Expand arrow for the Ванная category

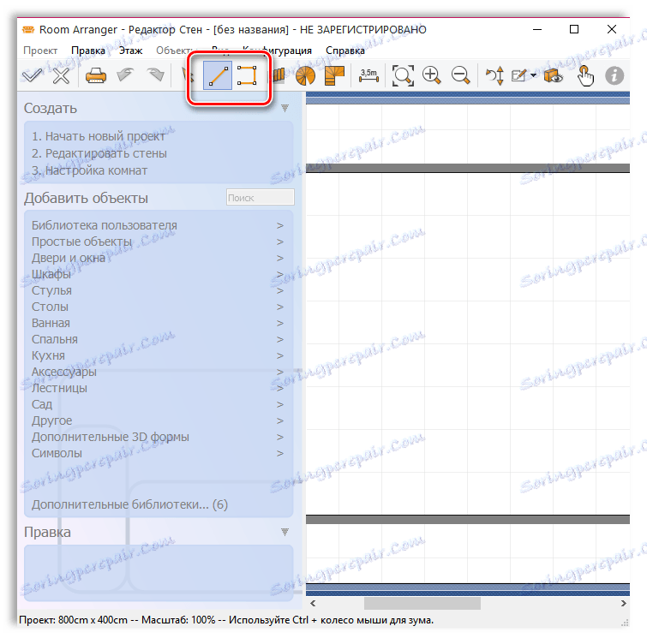[280, 323]
